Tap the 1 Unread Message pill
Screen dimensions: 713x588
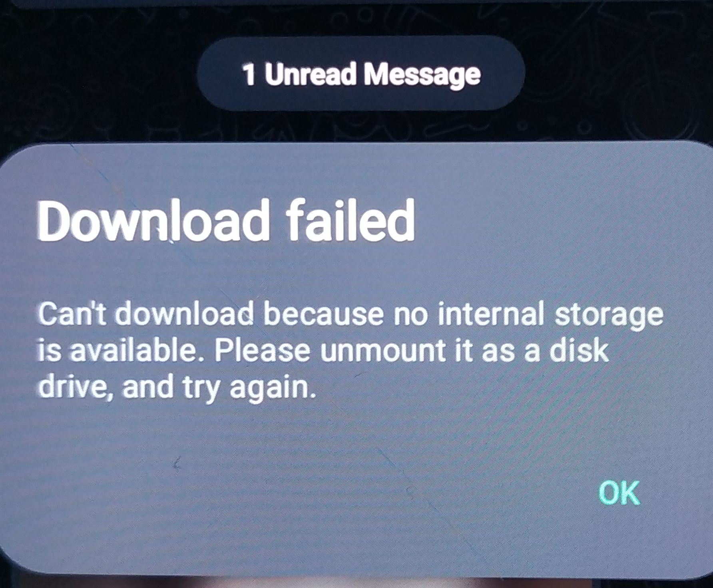(361, 74)
